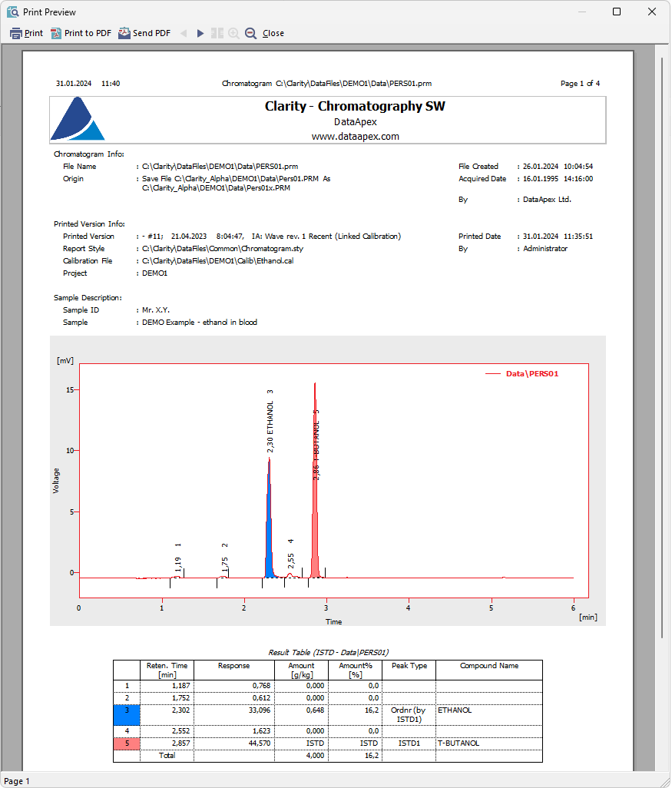Click the 'Ordnr (by ISTD1)' peak type cell
672x788 pixels.
(x=409, y=714)
